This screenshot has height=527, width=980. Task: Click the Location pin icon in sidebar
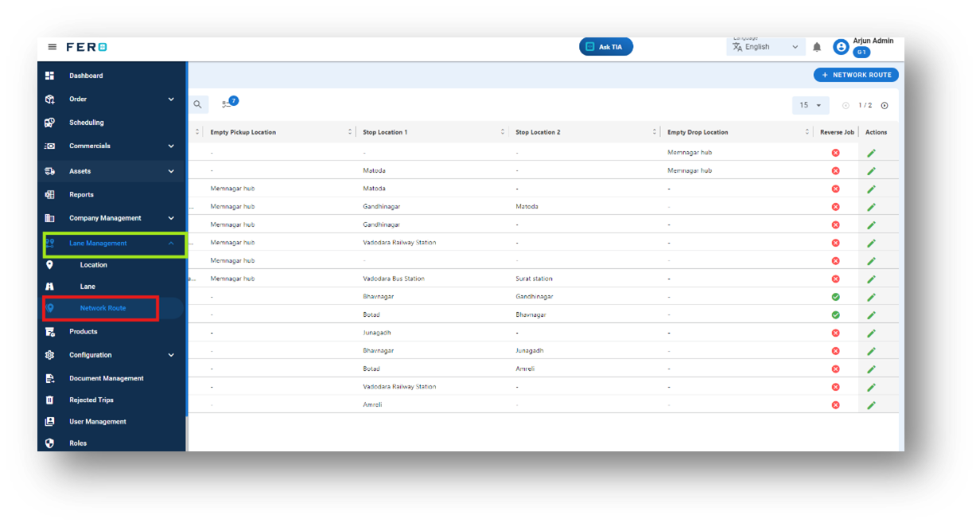pos(49,265)
